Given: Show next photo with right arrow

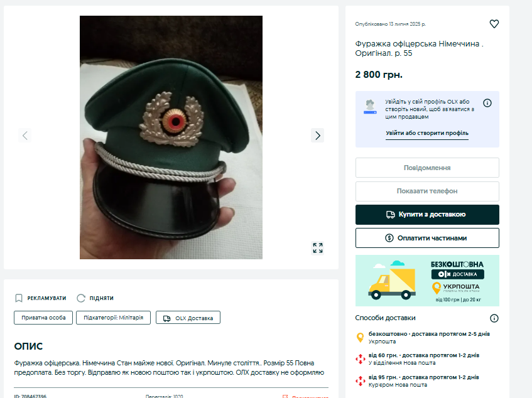Looking at the screenshot, I should 318,136.
